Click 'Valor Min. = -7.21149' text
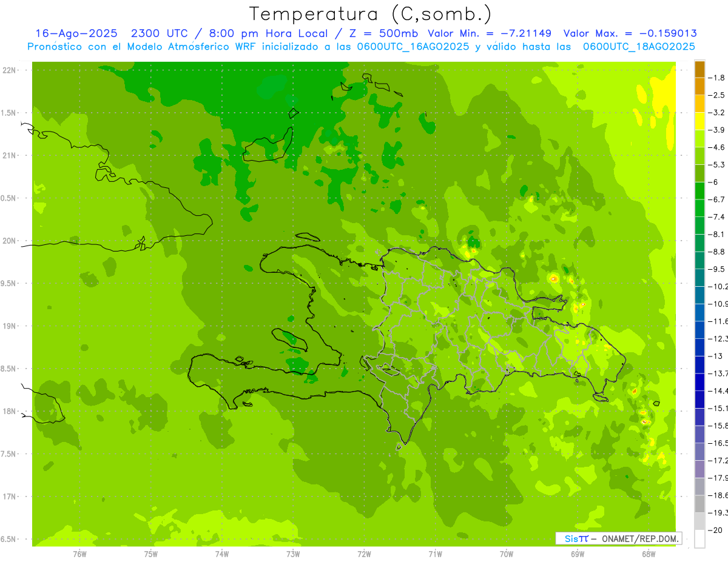Viewport: 728px width, 562px height. click(x=490, y=34)
